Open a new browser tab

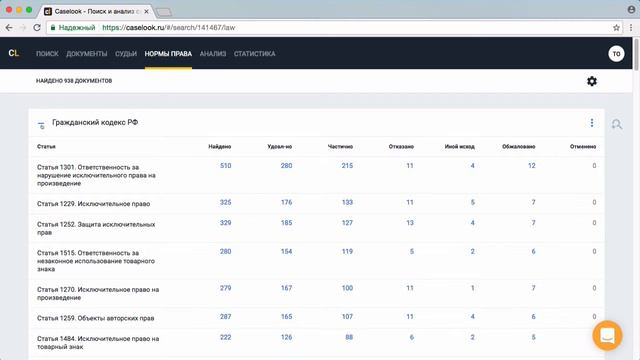(164, 12)
